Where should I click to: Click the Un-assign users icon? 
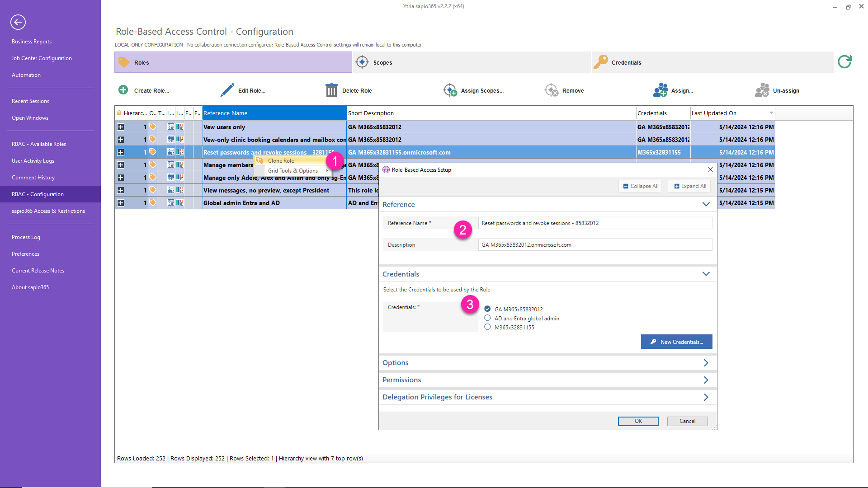tap(762, 90)
